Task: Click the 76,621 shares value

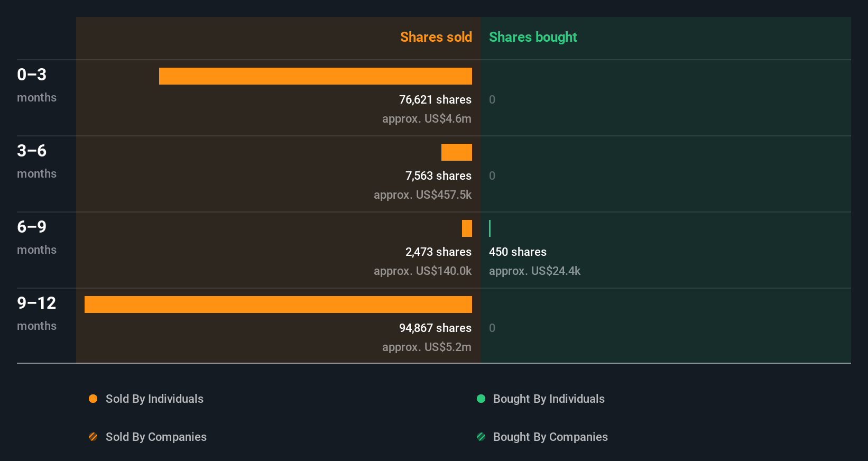Action: pyautogui.click(x=435, y=99)
